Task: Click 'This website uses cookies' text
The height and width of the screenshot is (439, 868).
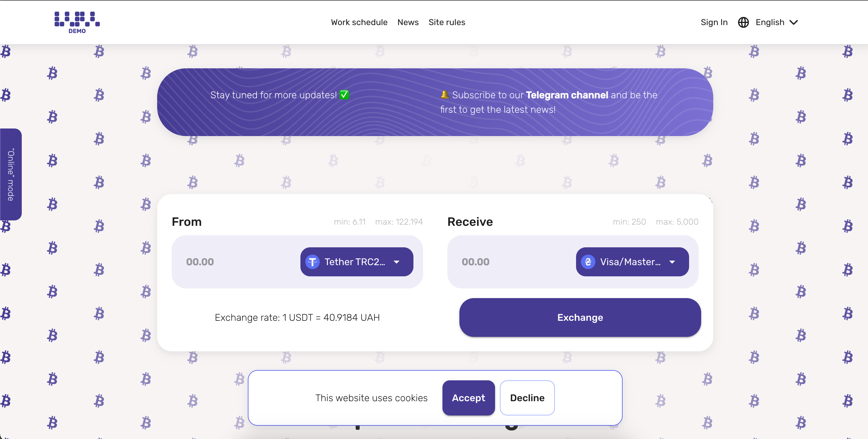Action: (371, 398)
